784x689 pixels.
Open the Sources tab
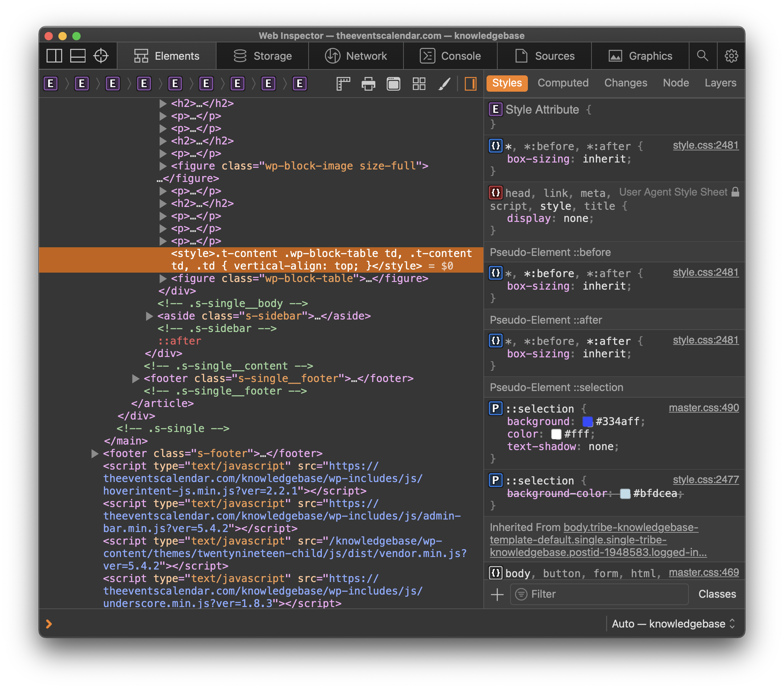(x=544, y=56)
